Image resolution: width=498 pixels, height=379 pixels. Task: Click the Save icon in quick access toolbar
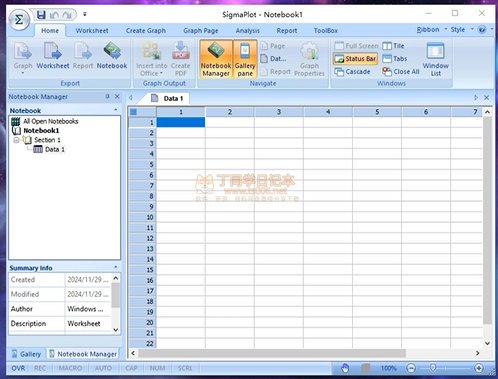[x=41, y=15]
